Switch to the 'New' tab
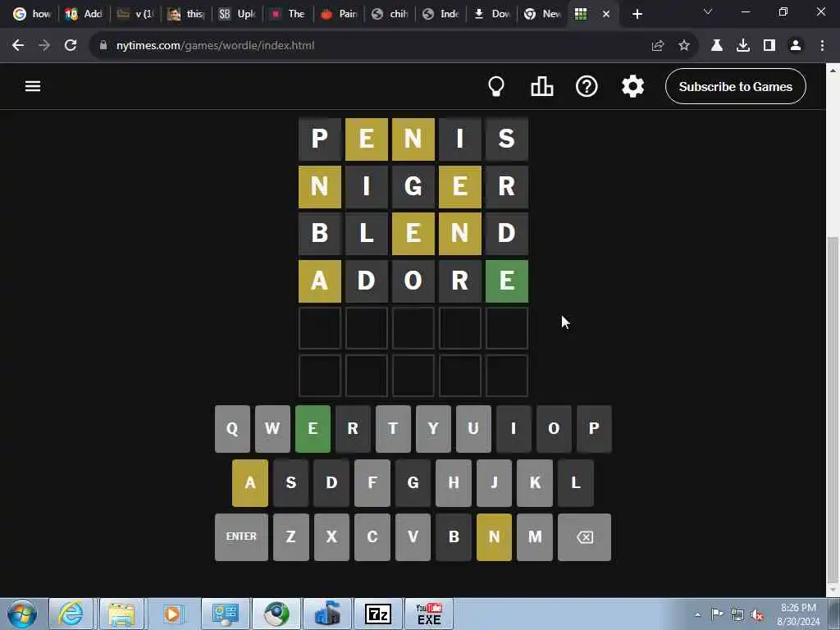Viewport: 840px width, 630px height. [543, 14]
